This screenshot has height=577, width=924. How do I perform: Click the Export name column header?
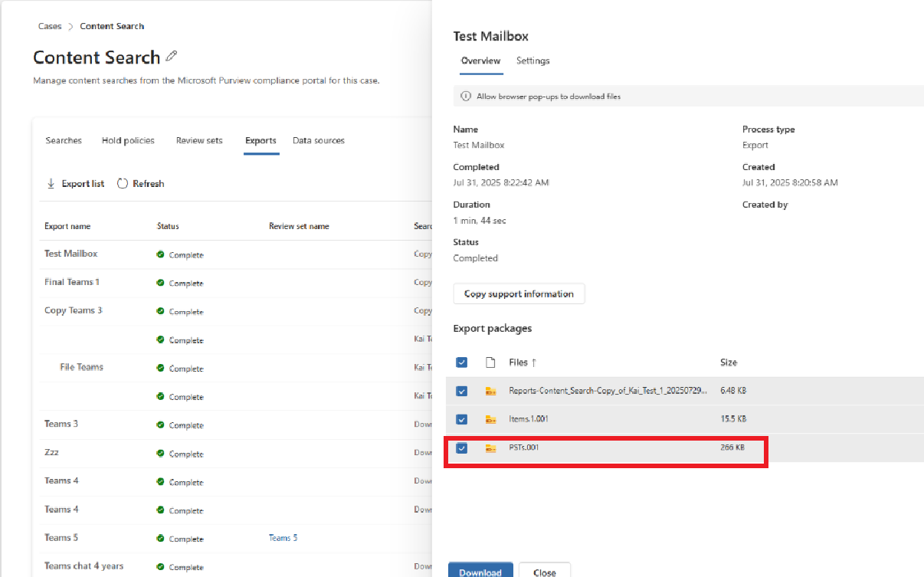click(x=67, y=226)
